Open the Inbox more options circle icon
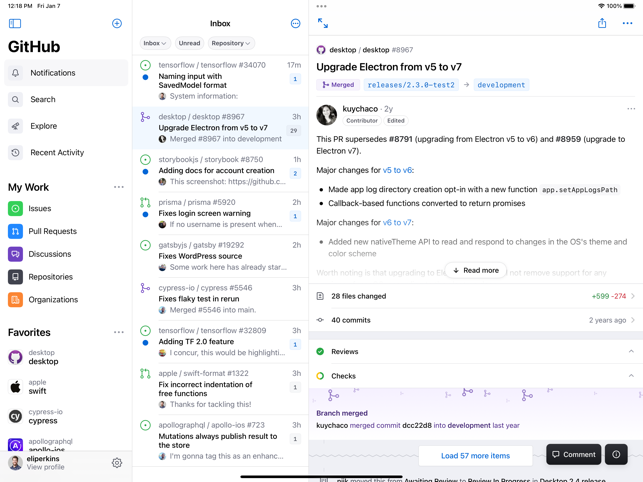This screenshot has height=482, width=643. [295, 23]
